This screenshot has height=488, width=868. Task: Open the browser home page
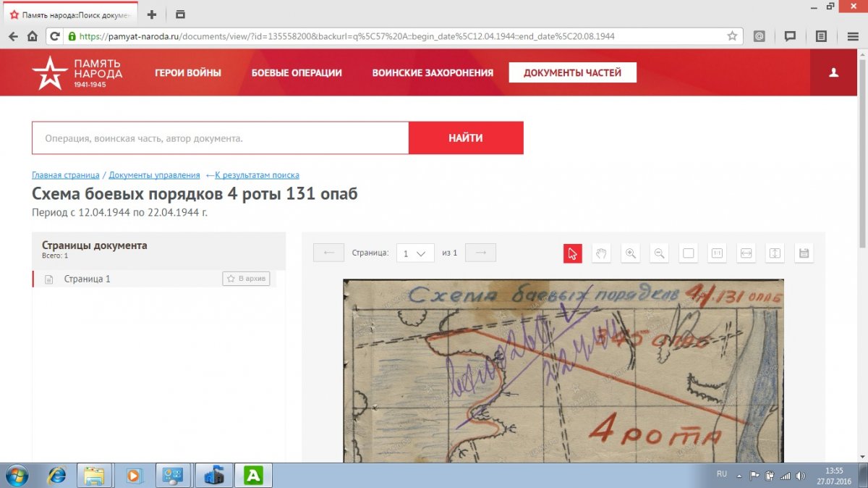click(x=33, y=36)
